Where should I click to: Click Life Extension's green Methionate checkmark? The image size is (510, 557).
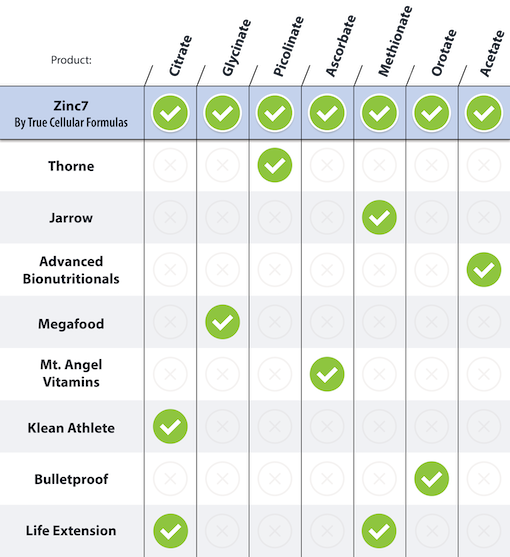tap(379, 531)
